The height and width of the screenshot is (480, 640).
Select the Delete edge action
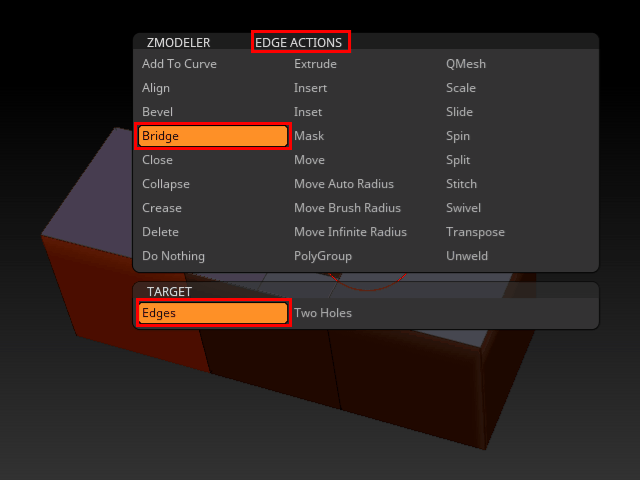tap(160, 232)
